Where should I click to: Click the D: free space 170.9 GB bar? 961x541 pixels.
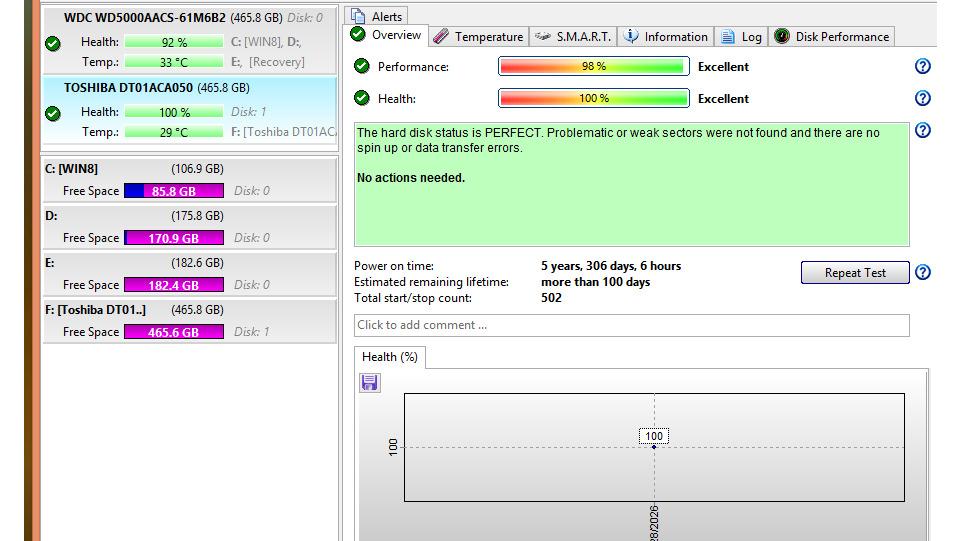174,238
